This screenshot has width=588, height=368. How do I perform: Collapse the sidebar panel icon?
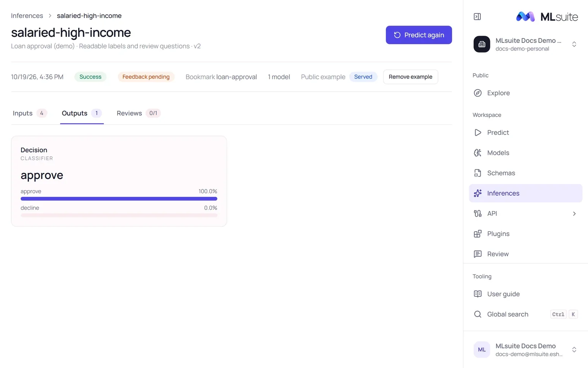477,16
